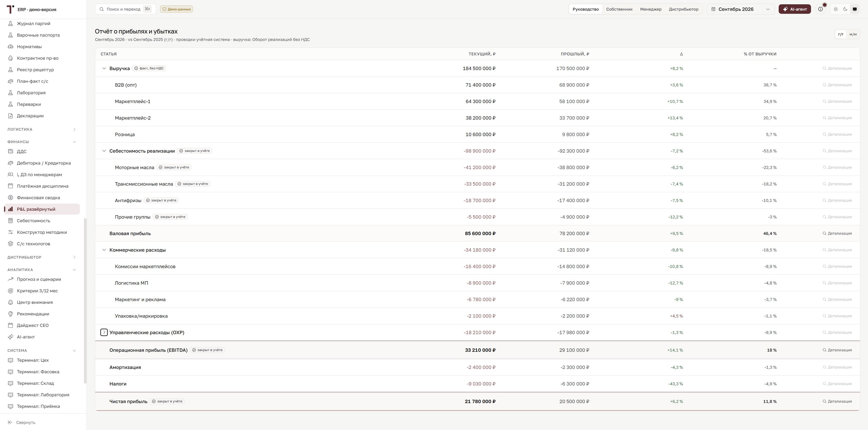Open Детализация for Валовая прибыль

point(837,233)
